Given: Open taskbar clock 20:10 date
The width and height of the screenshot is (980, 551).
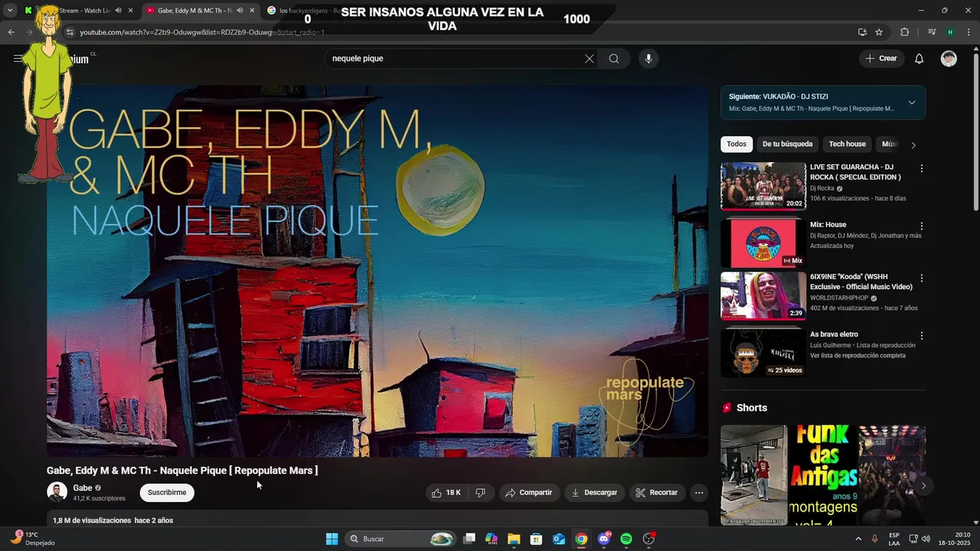Looking at the screenshot, I should tap(955, 539).
